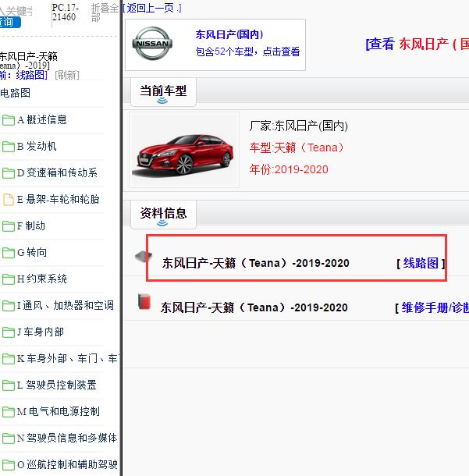Open folder icon for I 通风、加热器和空调
This screenshot has width=469, height=476.
[9, 306]
